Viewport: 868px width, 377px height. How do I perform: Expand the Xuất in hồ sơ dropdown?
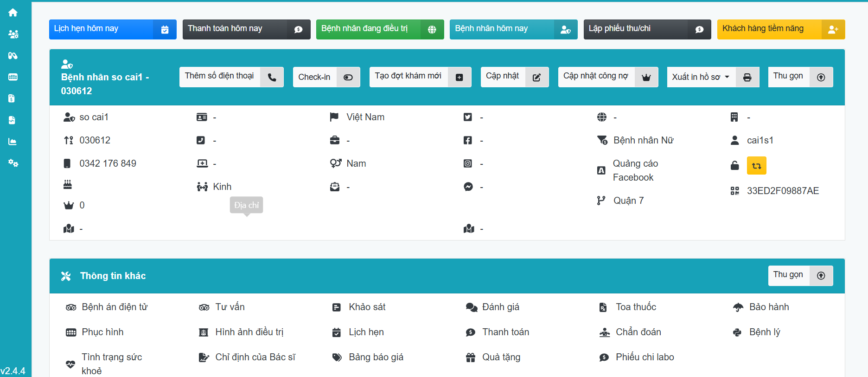click(x=700, y=77)
